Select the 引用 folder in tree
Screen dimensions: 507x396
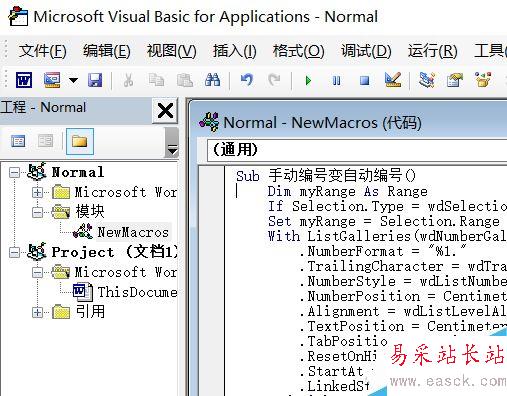90,312
